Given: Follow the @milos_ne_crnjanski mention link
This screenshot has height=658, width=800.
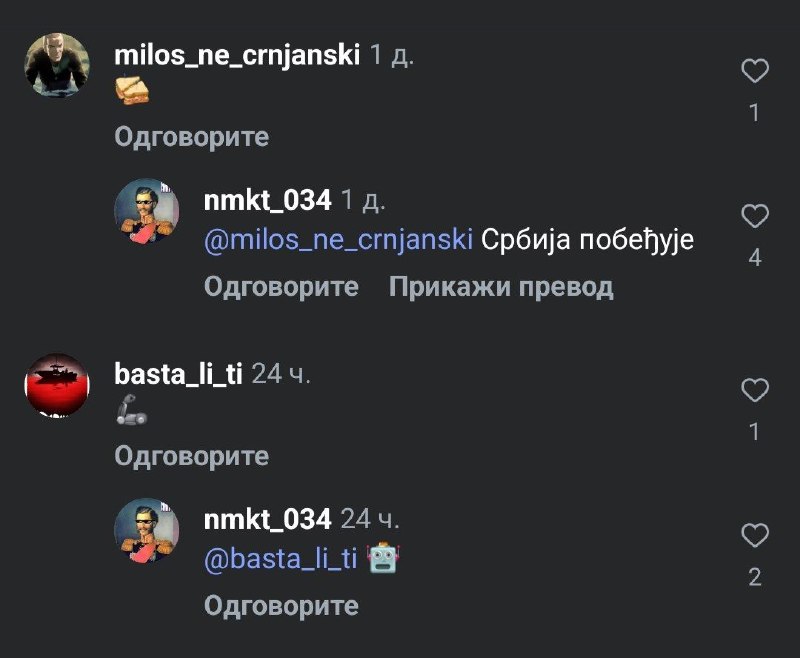Looking at the screenshot, I should [338, 240].
